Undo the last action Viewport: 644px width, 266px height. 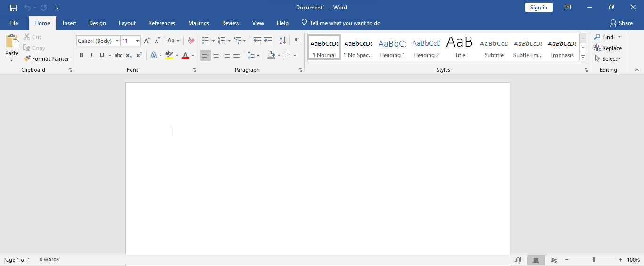pyautogui.click(x=27, y=8)
